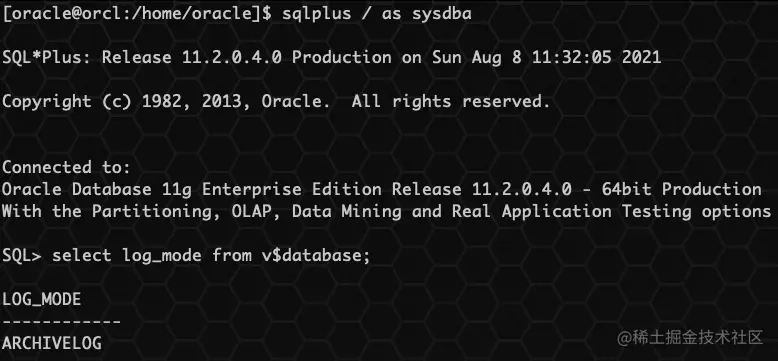Click the All rights reserved text
778x361 pixels.
[x=451, y=102]
